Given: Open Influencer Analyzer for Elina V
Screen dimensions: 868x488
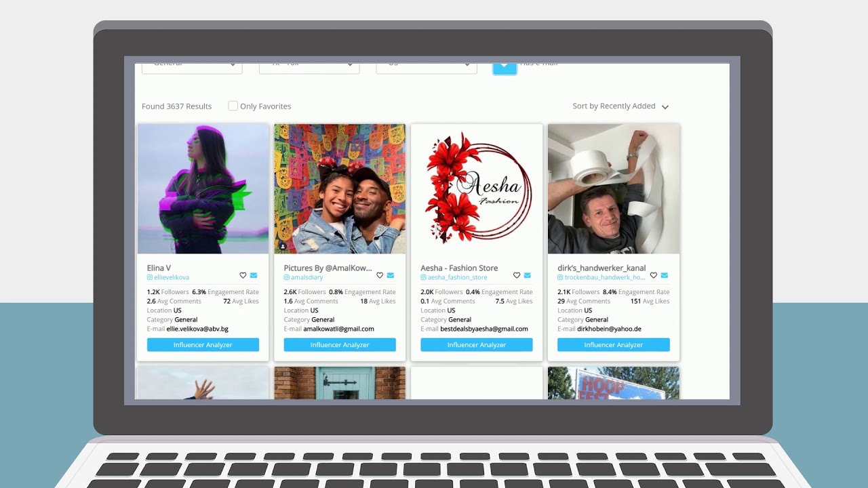Looking at the screenshot, I should pyautogui.click(x=203, y=345).
